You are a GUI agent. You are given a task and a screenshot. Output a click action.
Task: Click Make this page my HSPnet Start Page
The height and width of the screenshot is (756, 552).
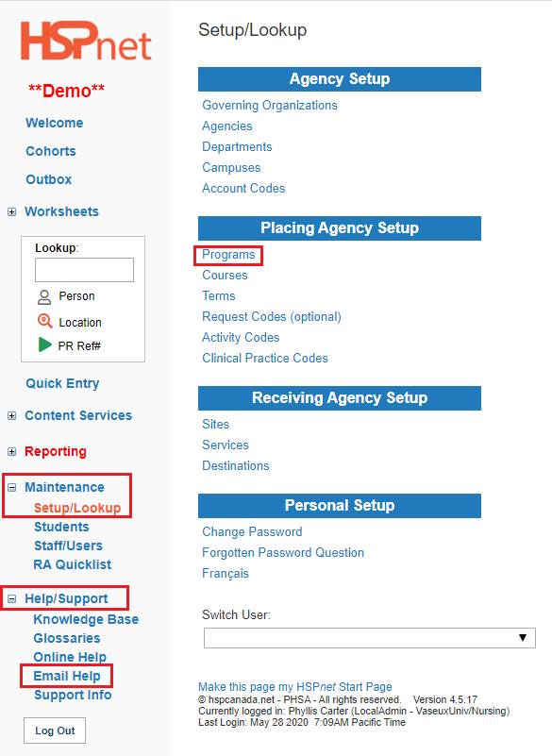(x=295, y=686)
